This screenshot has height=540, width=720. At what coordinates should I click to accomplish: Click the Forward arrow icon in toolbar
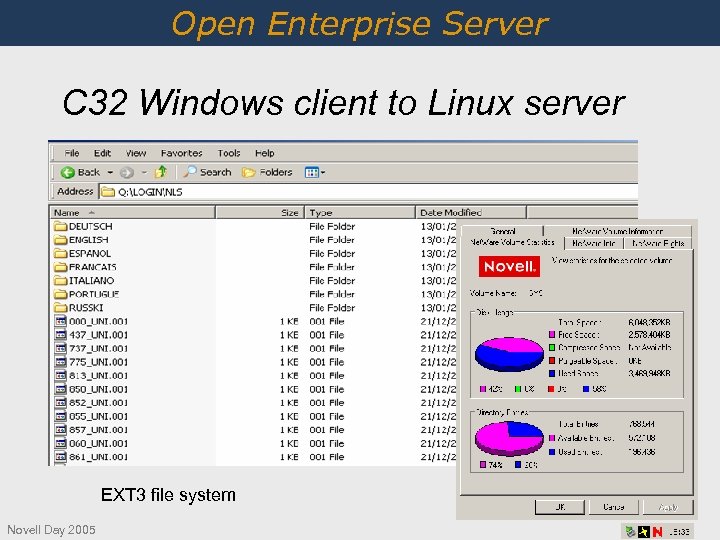tap(127, 173)
